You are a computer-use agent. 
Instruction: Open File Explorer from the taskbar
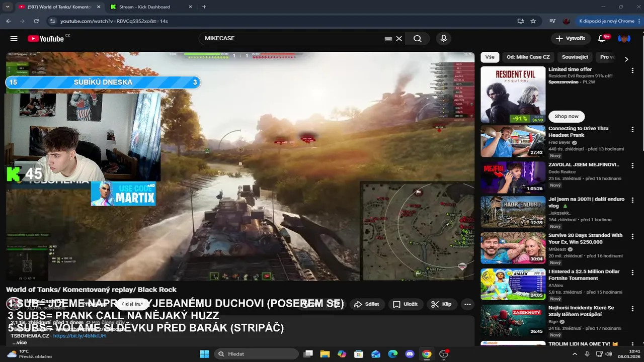coord(325,354)
